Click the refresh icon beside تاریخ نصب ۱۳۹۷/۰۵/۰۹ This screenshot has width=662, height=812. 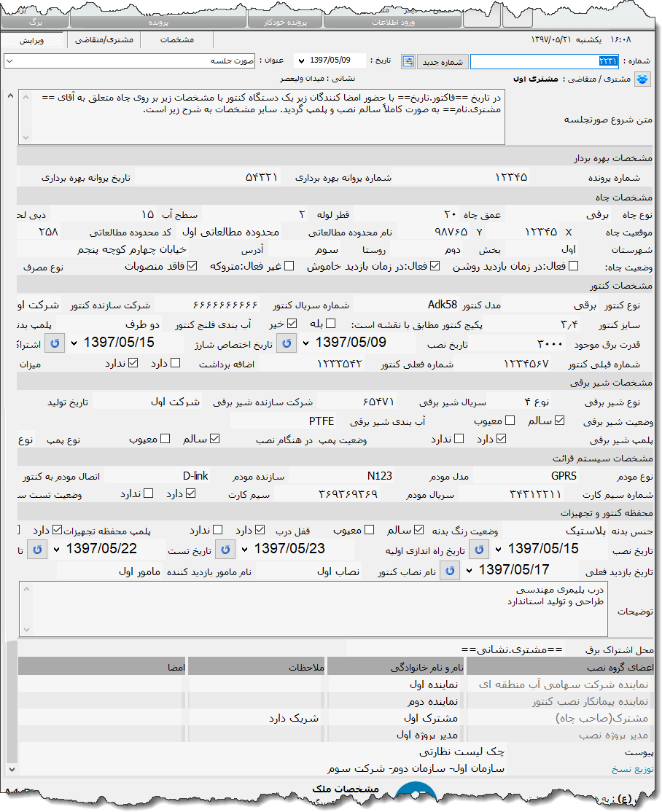click(x=285, y=343)
